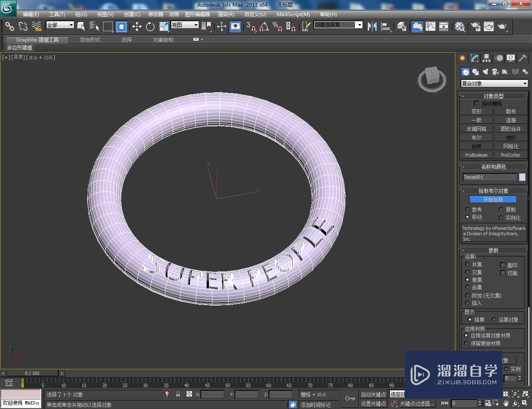Open the 修改器 menu

coord(156,15)
